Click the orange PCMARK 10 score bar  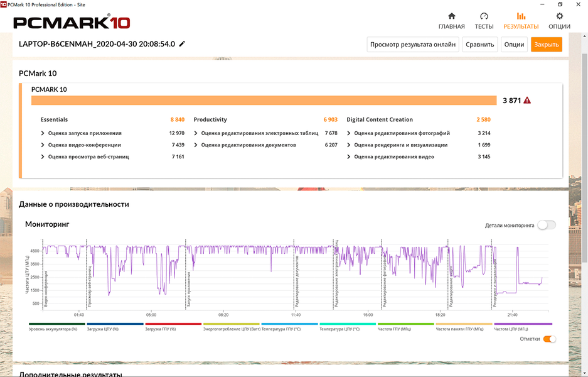(x=264, y=101)
